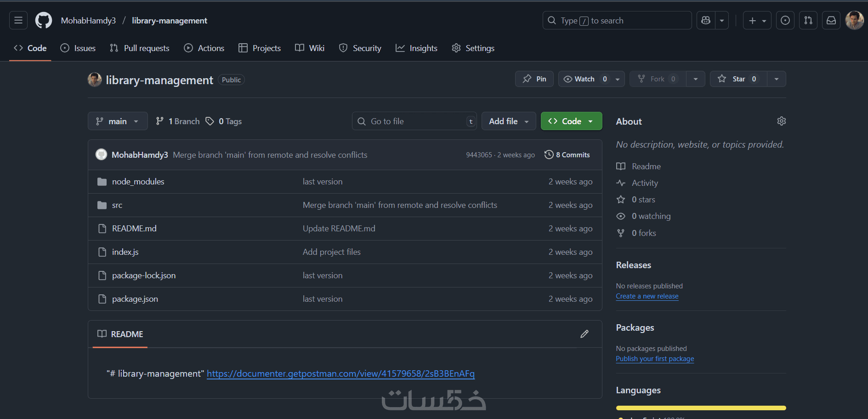This screenshot has width=868, height=419.
Task: Open the notifications inbox icon
Action: click(x=831, y=20)
